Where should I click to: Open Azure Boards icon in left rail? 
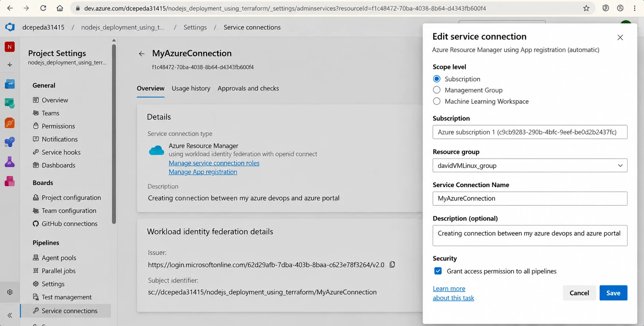(x=10, y=84)
